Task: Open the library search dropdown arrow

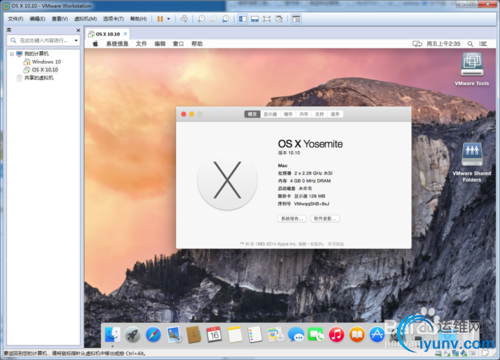Action: (x=76, y=40)
